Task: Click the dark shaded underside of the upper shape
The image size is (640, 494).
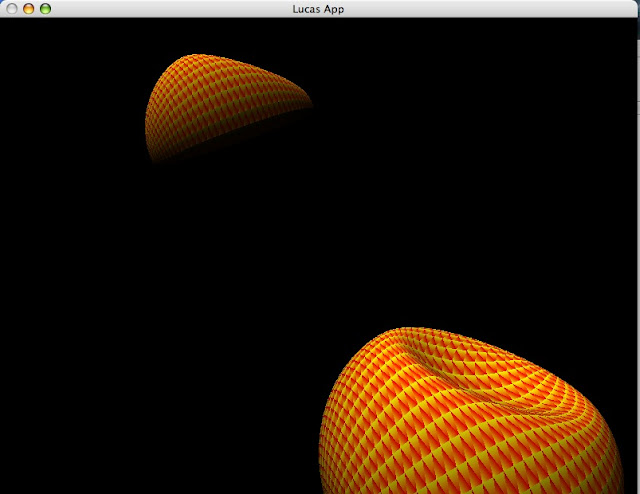Action: [200, 143]
